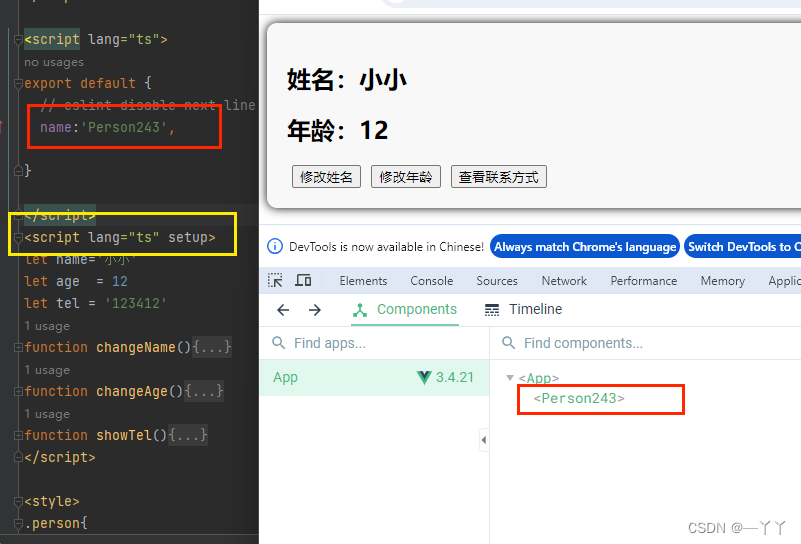Click '1 usage' hint above showTel
This screenshot has width=801, height=544.
tap(47, 414)
